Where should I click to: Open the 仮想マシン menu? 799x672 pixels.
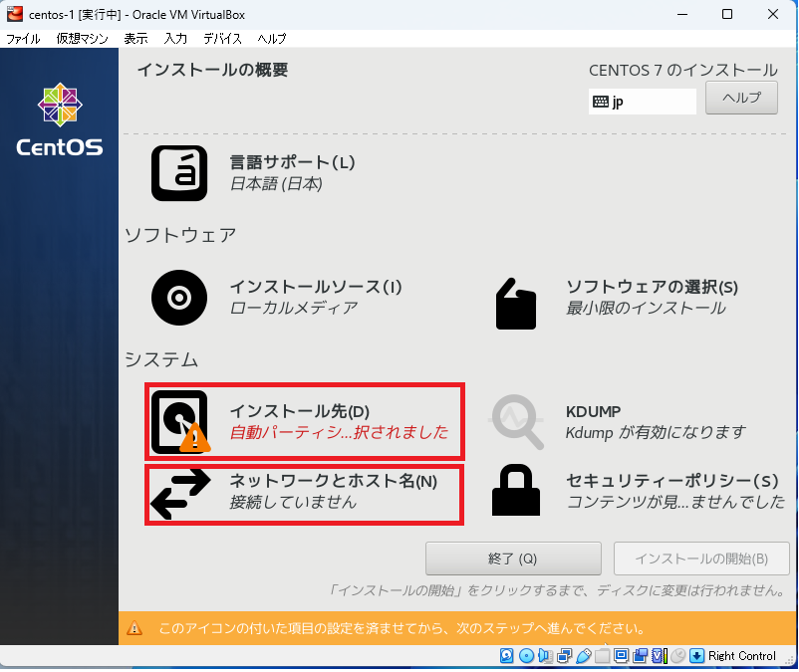(82, 39)
